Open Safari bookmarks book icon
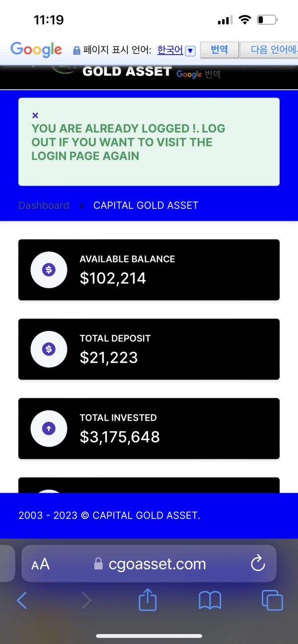298x644 pixels. click(x=210, y=601)
